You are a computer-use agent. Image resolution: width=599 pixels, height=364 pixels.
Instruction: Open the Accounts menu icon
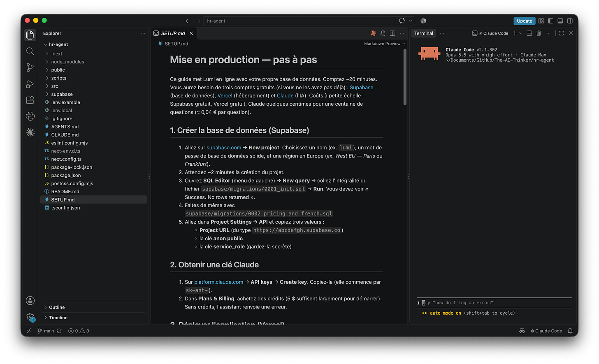(30, 301)
